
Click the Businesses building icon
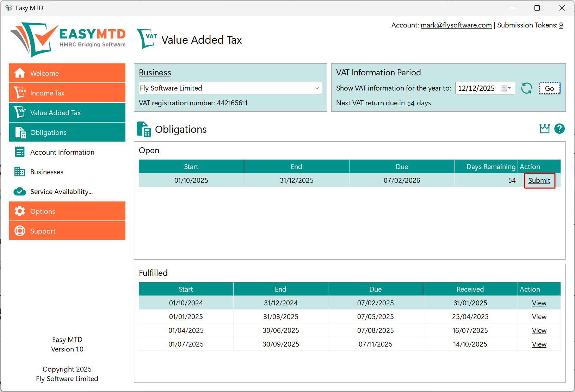[20, 172]
